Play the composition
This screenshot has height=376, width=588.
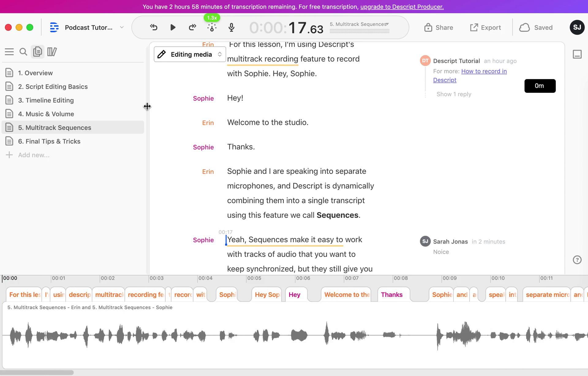[x=173, y=28]
